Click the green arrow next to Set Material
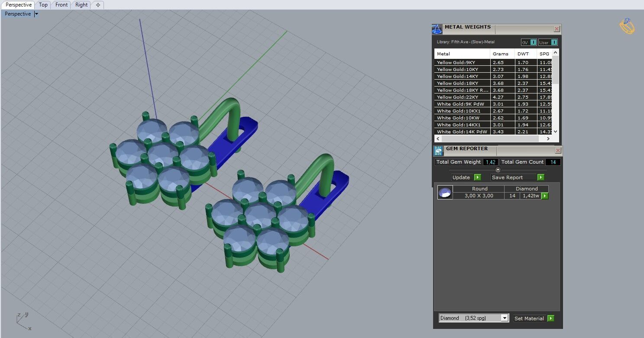This screenshot has width=644, height=338. [550, 319]
